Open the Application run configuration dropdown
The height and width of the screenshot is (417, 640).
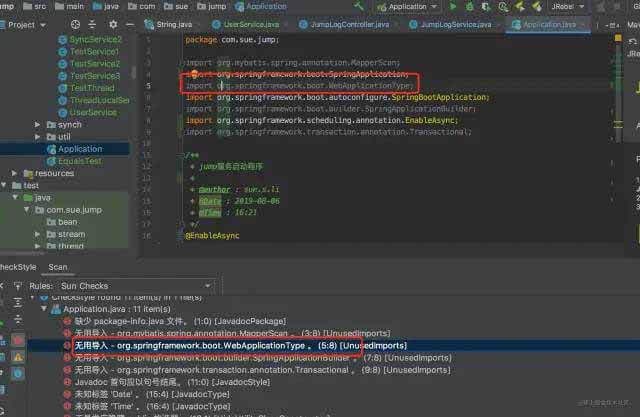click(412, 6)
